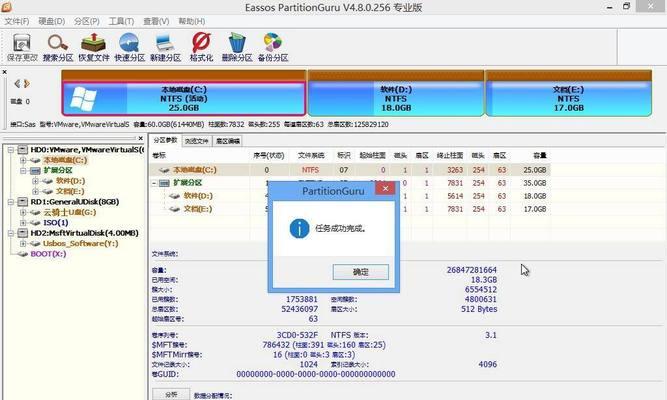Confirm the dialog with 确定 button

tap(361, 272)
